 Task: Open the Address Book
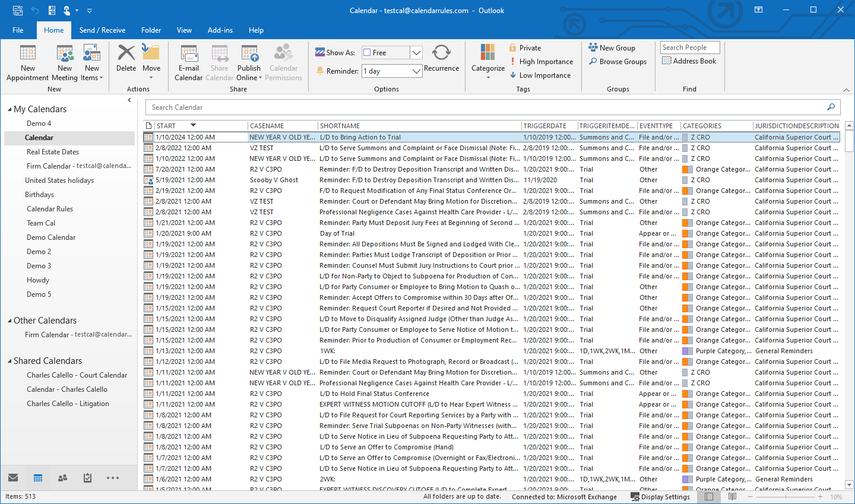tap(689, 61)
